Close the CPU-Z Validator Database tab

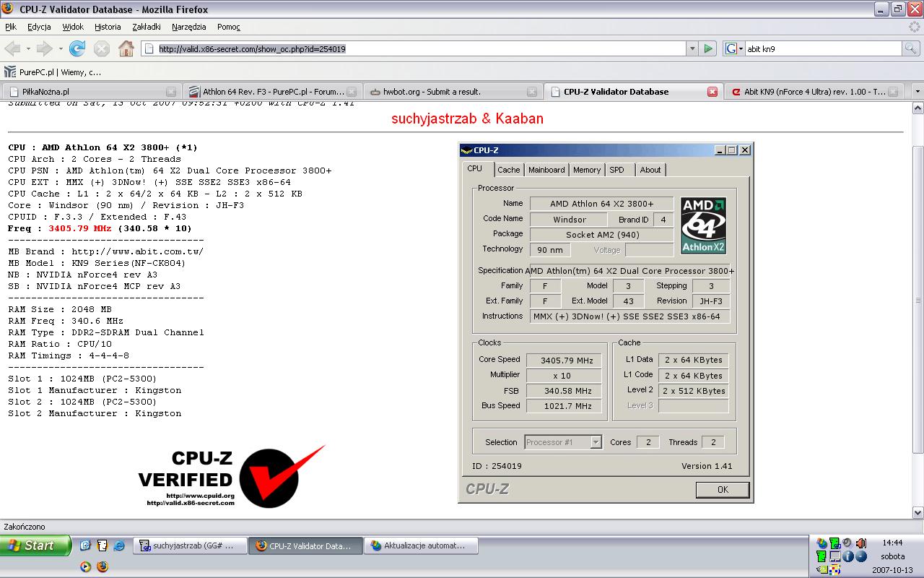point(712,92)
